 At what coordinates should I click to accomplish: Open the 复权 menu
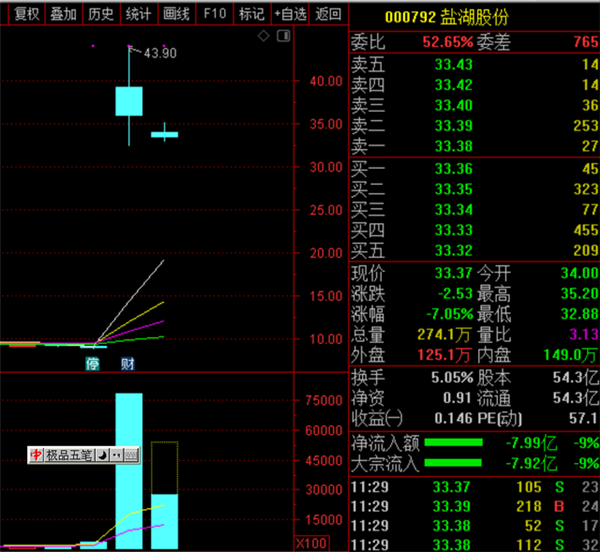27,14
